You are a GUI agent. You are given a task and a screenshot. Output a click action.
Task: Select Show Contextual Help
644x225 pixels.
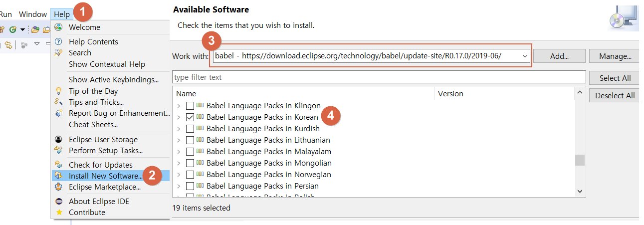pos(107,64)
